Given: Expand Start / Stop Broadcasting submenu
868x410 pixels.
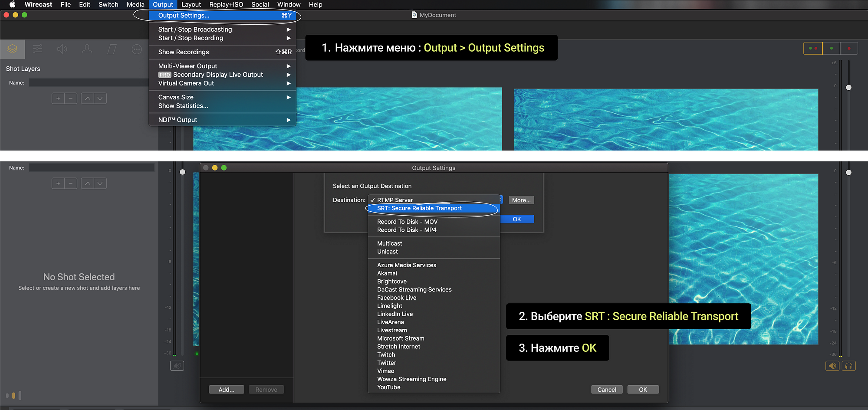Looking at the screenshot, I should (x=222, y=30).
